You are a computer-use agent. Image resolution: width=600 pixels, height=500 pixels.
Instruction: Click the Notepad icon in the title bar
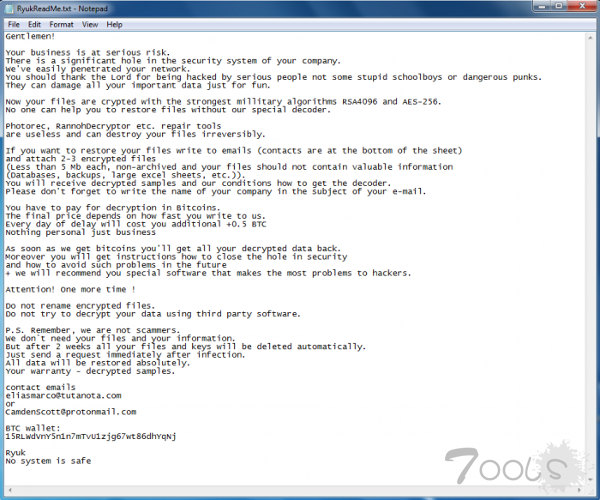(x=9, y=8)
